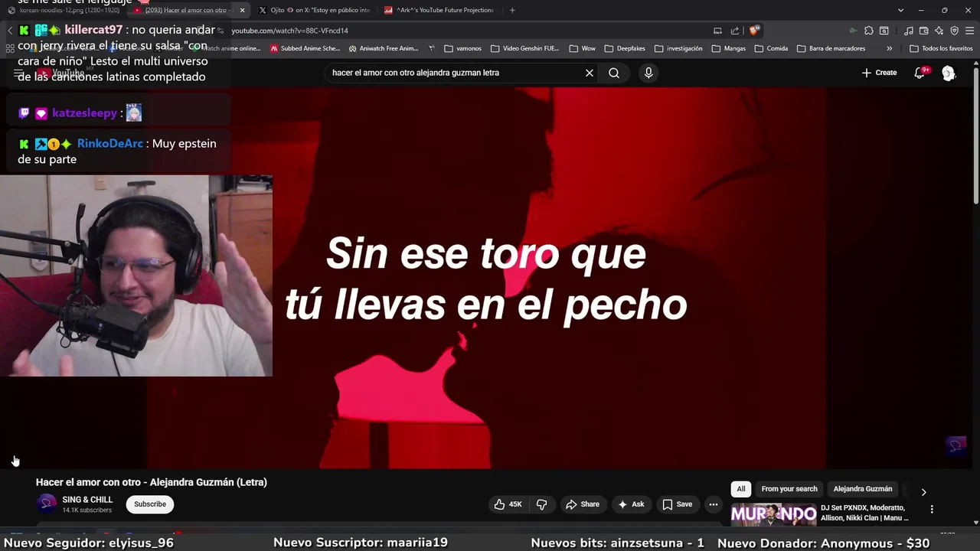The height and width of the screenshot is (551, 980).
Task: Like the video with thumbs-up 45K
Action: 508,504
